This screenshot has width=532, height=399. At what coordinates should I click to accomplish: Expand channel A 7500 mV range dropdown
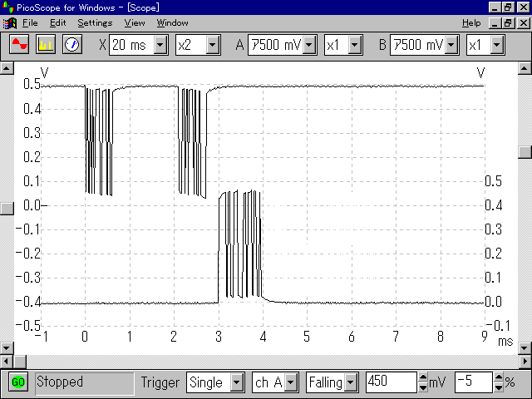tap(309, 45)
